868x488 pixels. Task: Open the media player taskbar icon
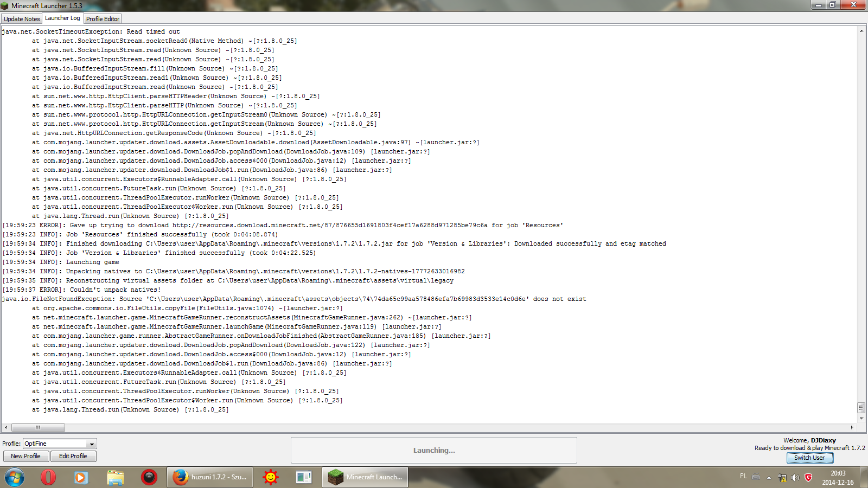click(x=81, y=477)
